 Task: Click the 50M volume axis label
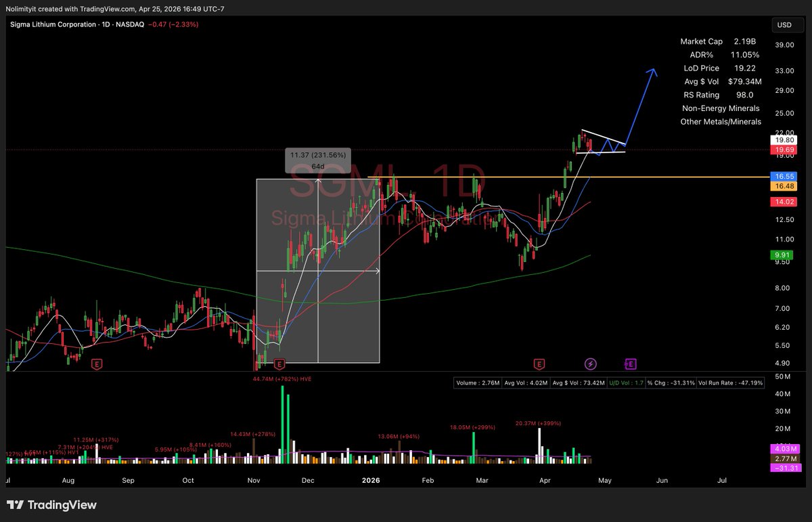click(784, 376)
